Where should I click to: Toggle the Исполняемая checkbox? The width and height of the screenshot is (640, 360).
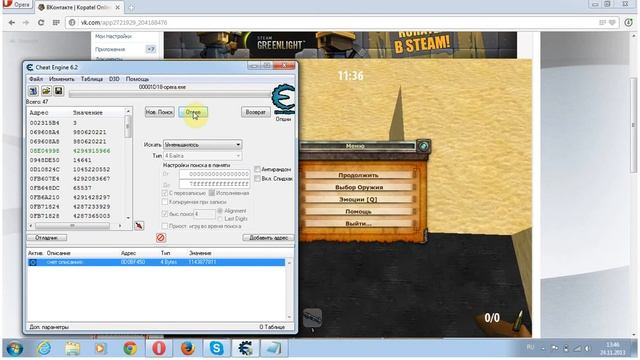[x=211, y=193]
